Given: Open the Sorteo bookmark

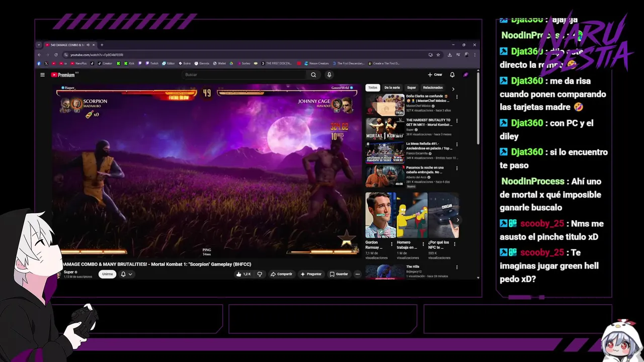Looking at the screenshot, I should pyautogui.click(x=244, y=63).
